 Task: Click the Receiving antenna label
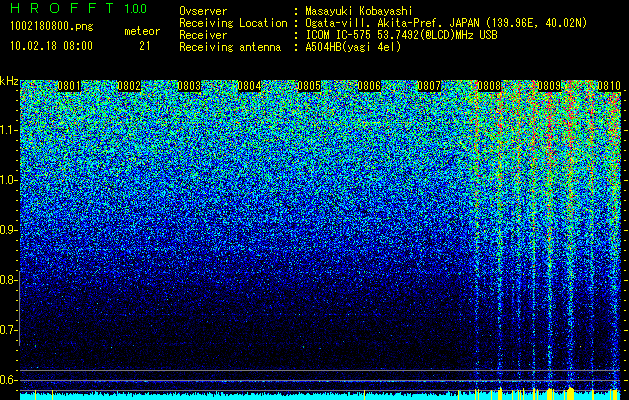[x=230, y=47]
